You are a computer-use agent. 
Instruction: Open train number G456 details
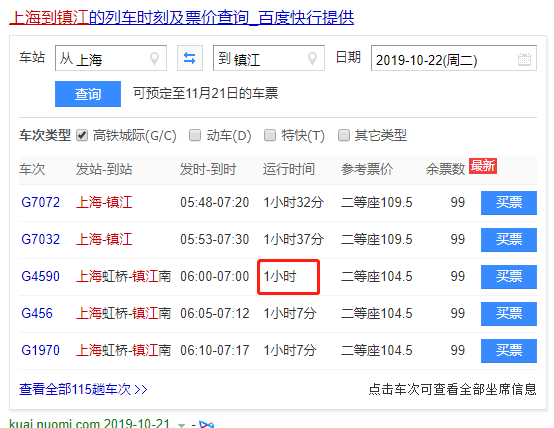[37, 313]
